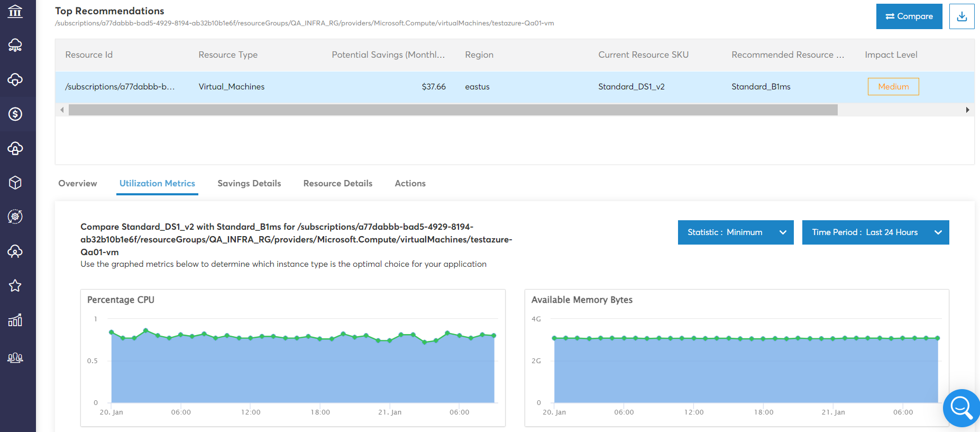Open the Savings Details tab
The height and width of the screenshot is (432, 980).
click(249, 184)
